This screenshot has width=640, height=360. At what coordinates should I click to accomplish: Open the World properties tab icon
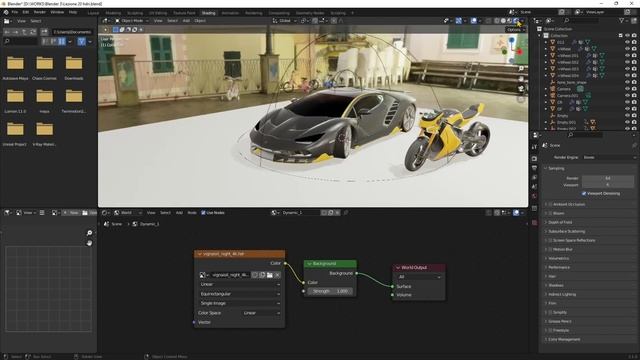point(534,196)
